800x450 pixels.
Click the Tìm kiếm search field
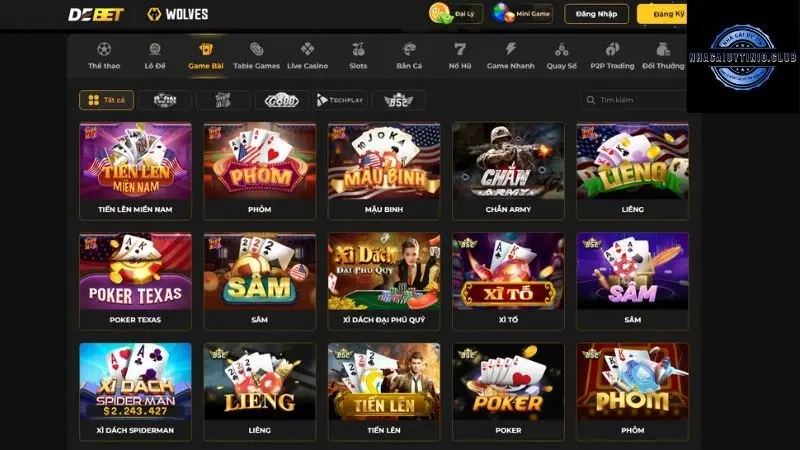634,100
